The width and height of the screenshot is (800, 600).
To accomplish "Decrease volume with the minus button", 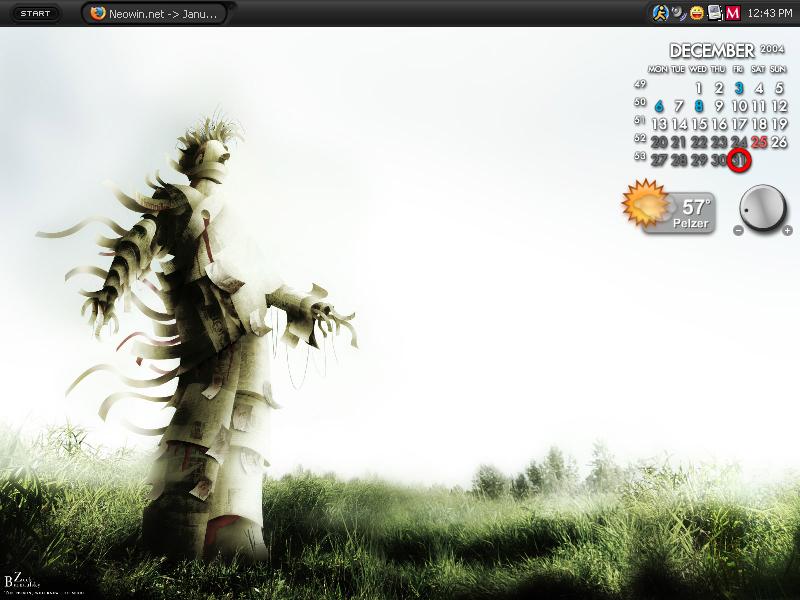I will click(738, 231).
